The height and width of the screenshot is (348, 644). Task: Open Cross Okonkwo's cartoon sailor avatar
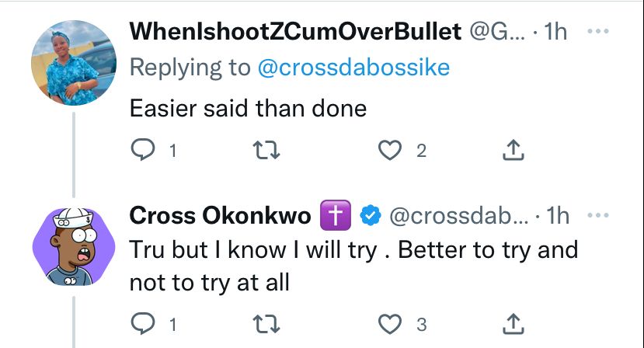(74, 246)
